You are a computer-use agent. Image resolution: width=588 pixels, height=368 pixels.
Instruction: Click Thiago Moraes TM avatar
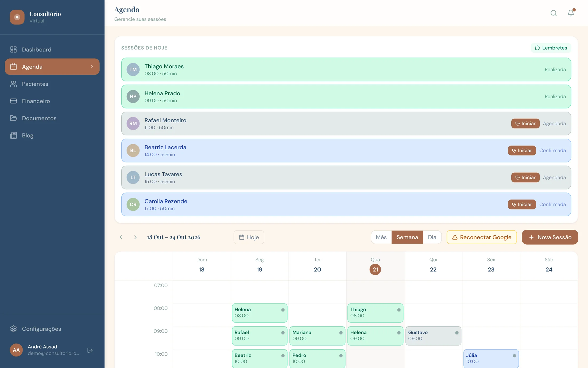133,70
